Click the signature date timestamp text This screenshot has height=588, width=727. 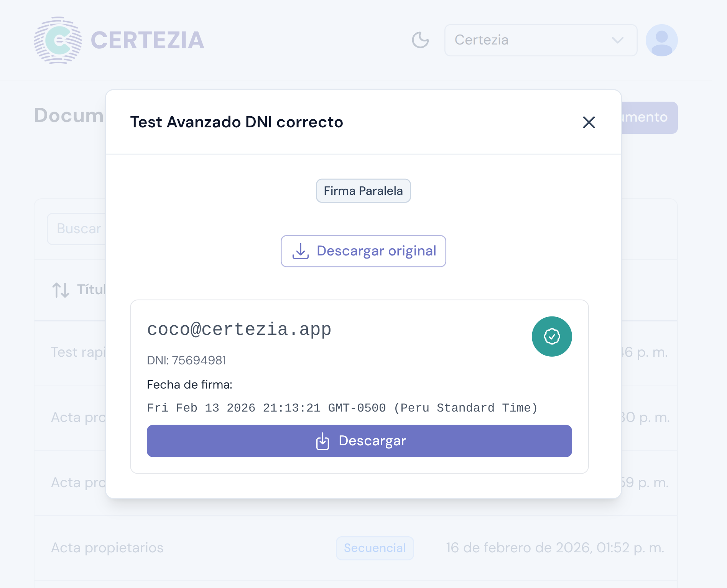[342, 408]
